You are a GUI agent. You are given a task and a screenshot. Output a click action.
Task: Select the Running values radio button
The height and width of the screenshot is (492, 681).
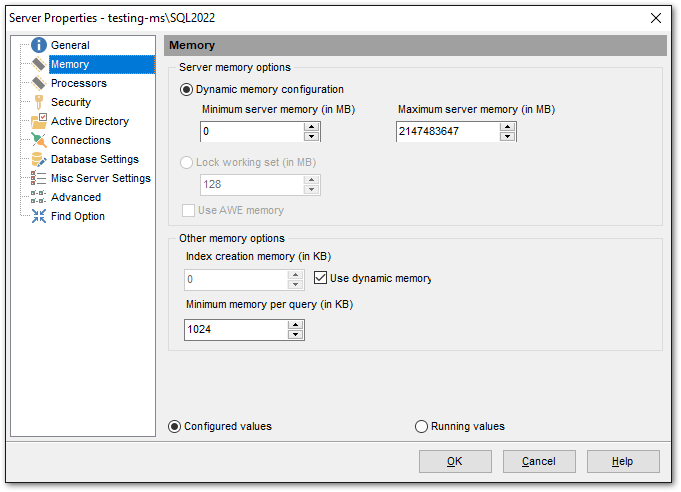point(422,426)
